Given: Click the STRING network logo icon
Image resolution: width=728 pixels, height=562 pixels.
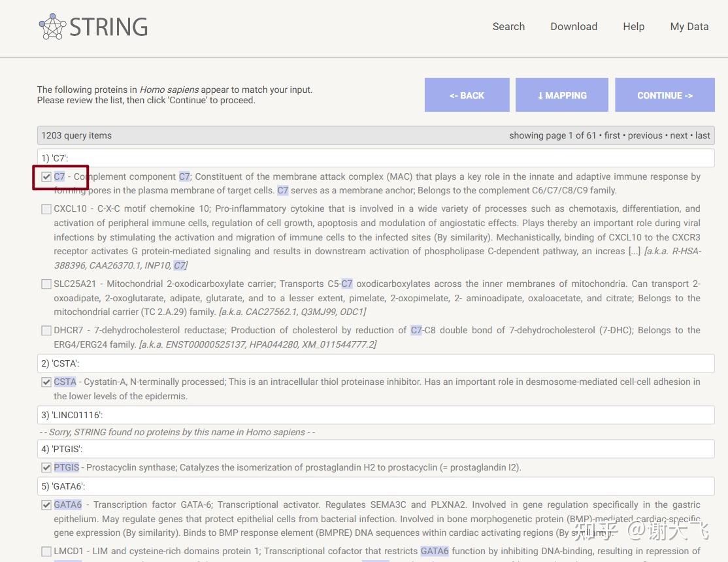Looking at the screenshot, I should coord(52,27).
